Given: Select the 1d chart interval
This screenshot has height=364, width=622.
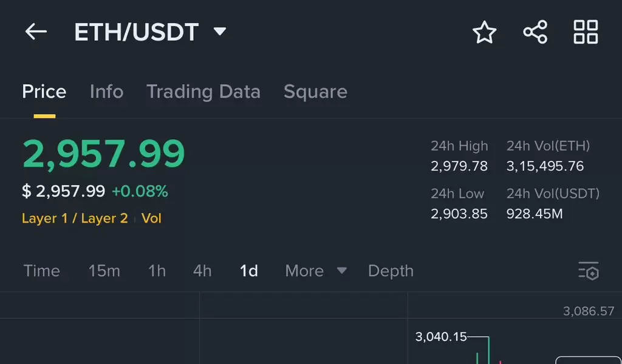Looking at the screenshot, I should point(248,271).
